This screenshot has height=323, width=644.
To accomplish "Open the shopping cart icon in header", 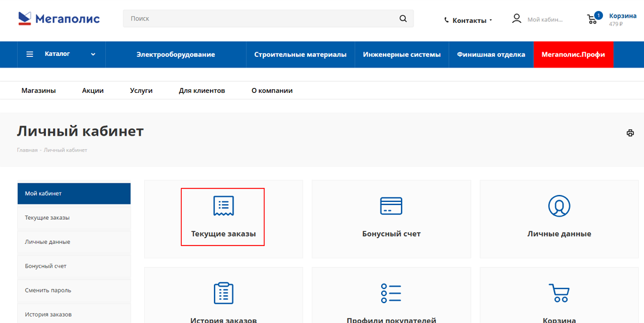I will pos(592,19).
